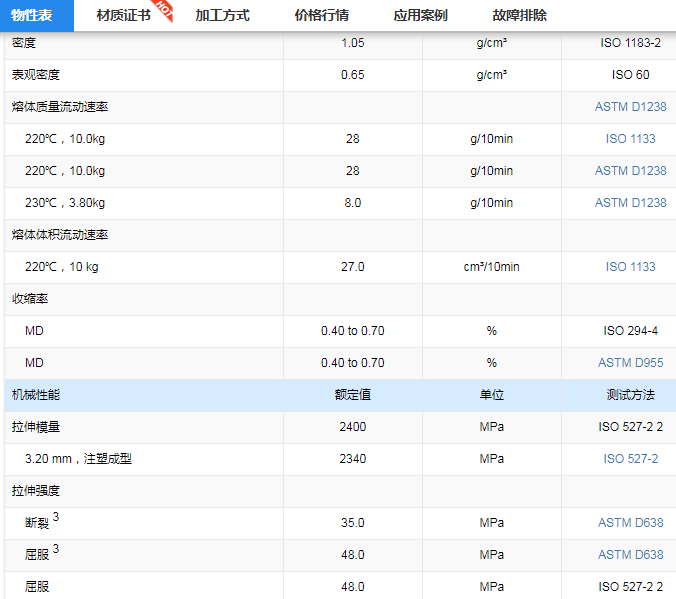This screenshot has width=676, height=599.
Task: Click the 机械性能 section header
Action: [x=36, y=395]
